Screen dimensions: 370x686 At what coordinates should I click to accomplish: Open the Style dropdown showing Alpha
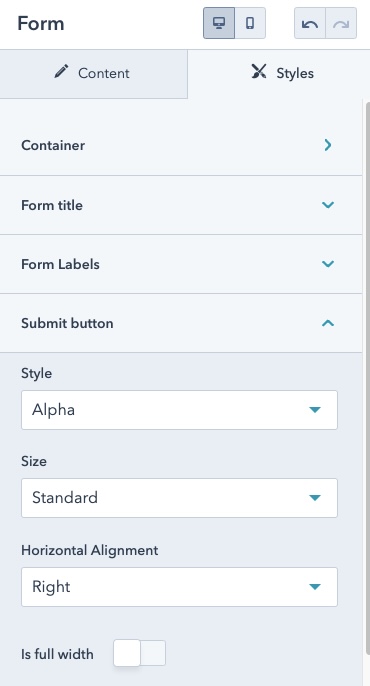point(179,410)
